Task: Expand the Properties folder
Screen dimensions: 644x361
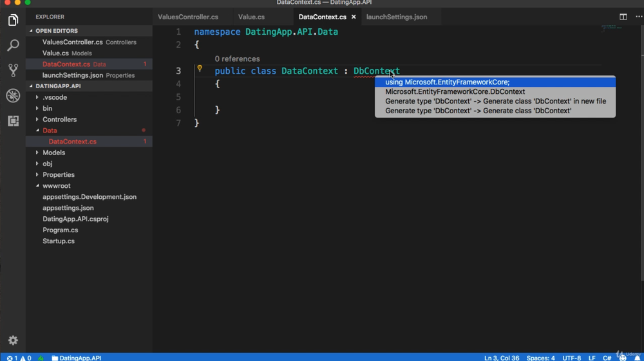Action: point(37,175)
